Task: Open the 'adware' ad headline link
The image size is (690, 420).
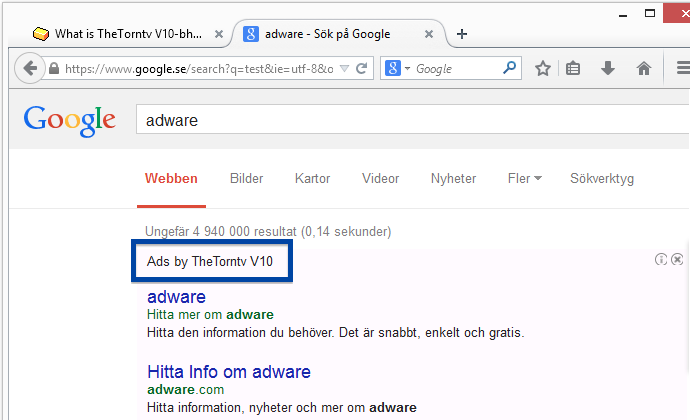Action: tap(176, 297)
